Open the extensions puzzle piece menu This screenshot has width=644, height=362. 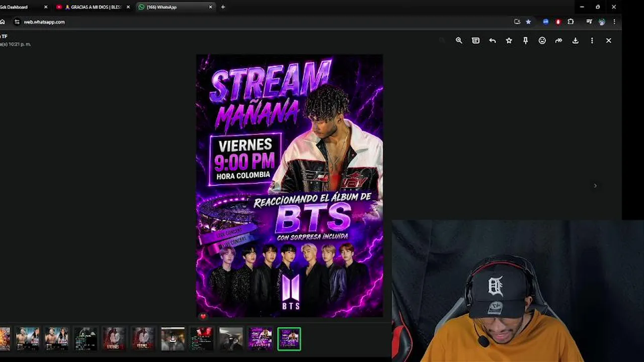coord(571,22)
